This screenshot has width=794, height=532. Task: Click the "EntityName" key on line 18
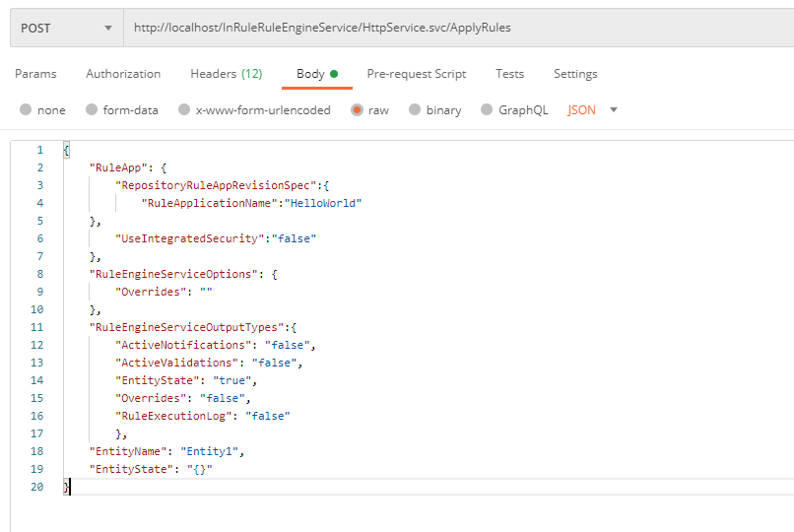click(124, 451)
